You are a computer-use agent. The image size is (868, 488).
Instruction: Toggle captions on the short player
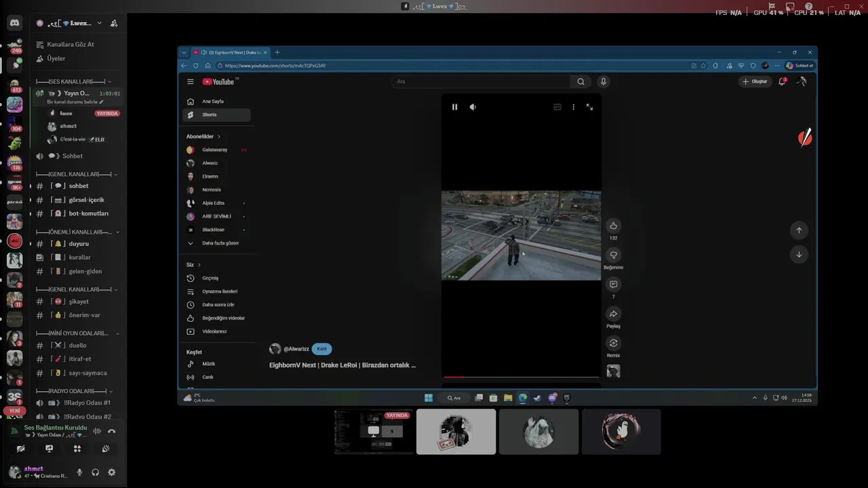pyautogui.click(x=557, y=107)
